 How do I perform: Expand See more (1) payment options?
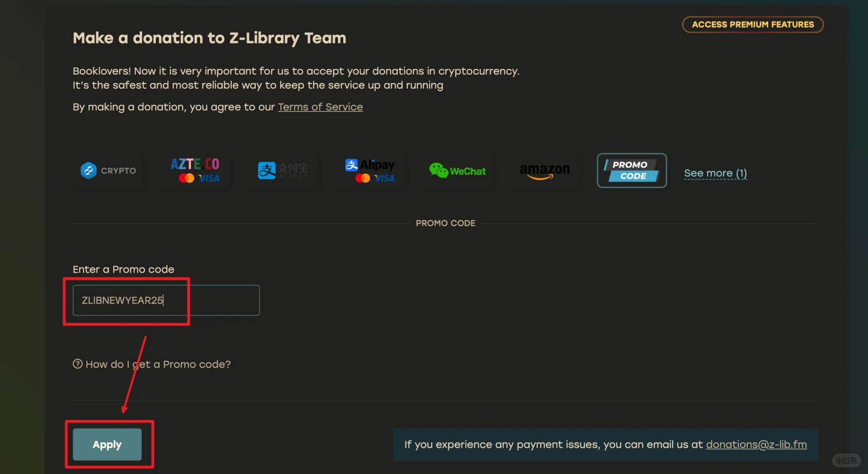715,173
